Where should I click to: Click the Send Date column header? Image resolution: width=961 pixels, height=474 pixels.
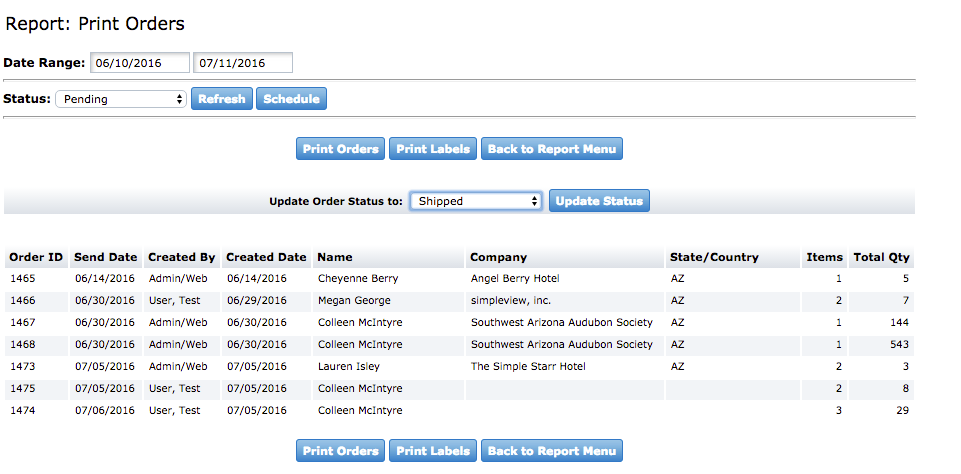coord(106,258)
